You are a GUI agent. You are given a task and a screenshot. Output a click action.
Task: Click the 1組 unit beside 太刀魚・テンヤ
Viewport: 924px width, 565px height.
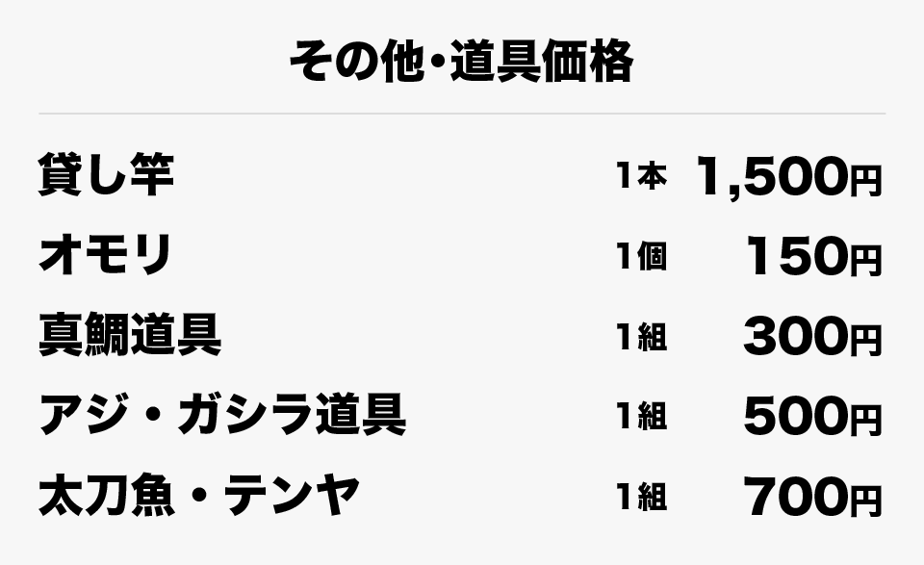(x=642, y=497)
